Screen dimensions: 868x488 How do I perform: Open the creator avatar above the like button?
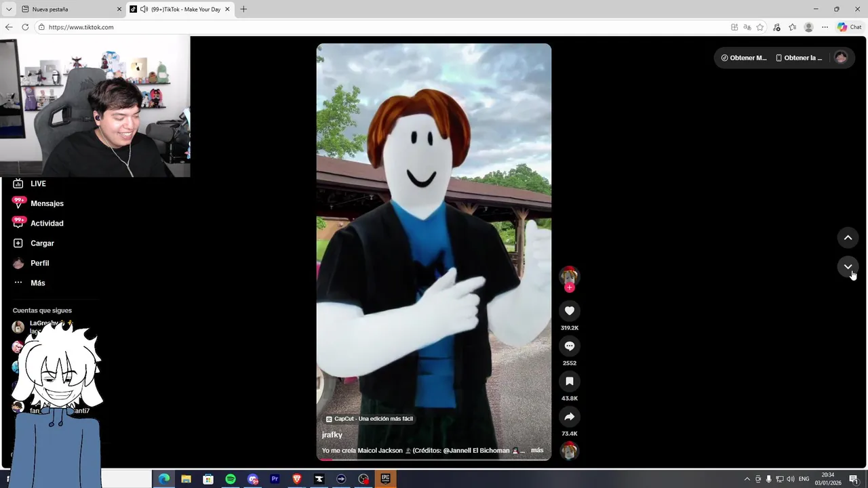point(569,275)
